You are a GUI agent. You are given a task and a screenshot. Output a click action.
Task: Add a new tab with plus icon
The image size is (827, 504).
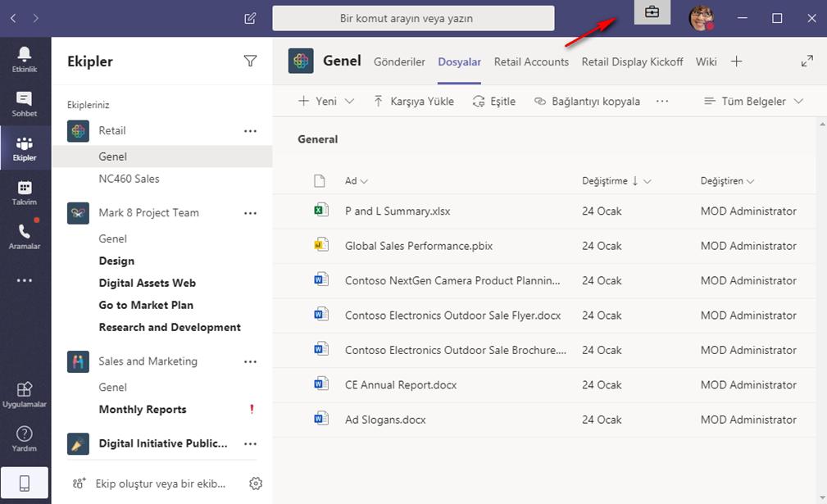(736, 61)
